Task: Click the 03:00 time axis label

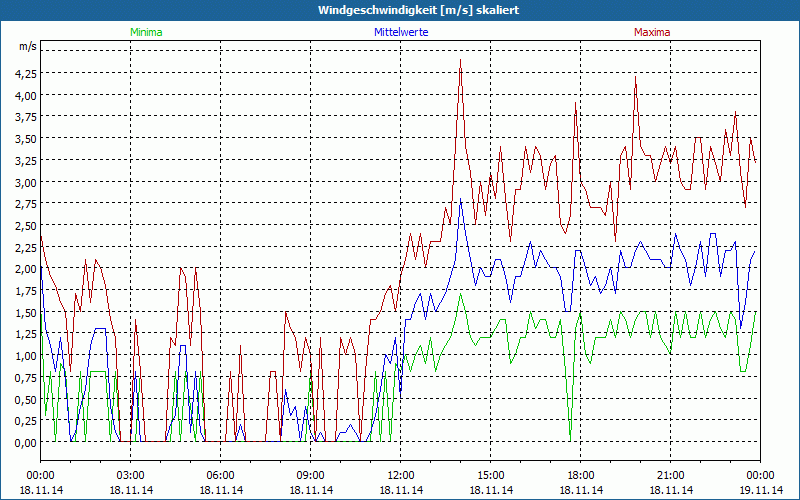Action: pyautogui.click(x=131, y=476)
